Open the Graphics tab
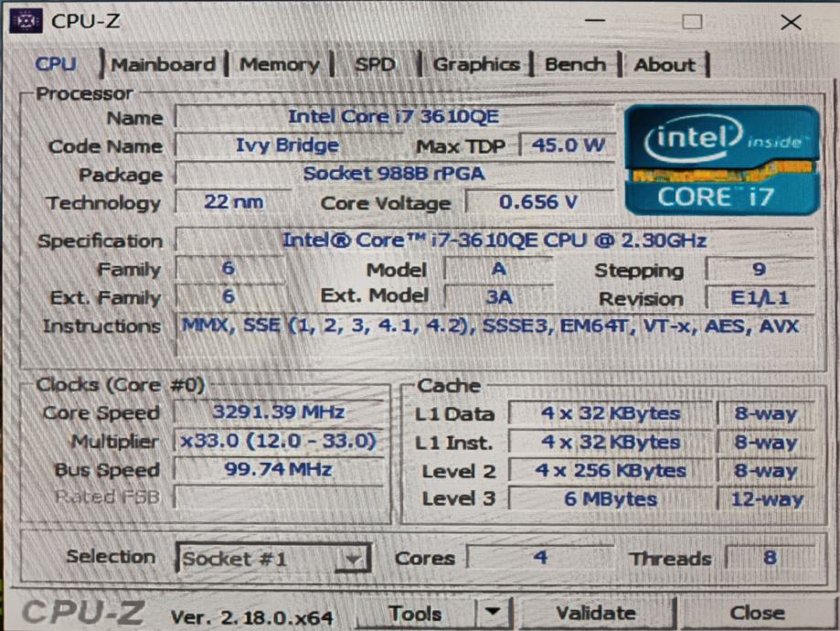The height and width of the screenshot is (631, 840). [475, 65]
